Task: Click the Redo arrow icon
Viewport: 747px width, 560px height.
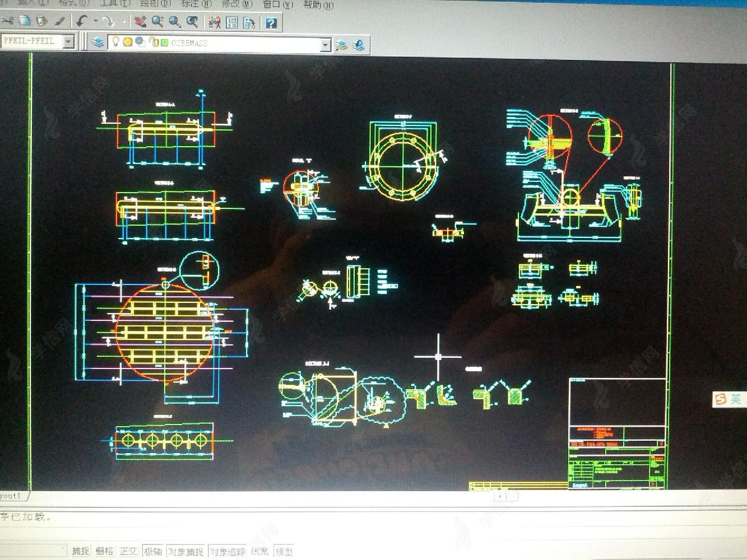Action: (x=108, y=21)
